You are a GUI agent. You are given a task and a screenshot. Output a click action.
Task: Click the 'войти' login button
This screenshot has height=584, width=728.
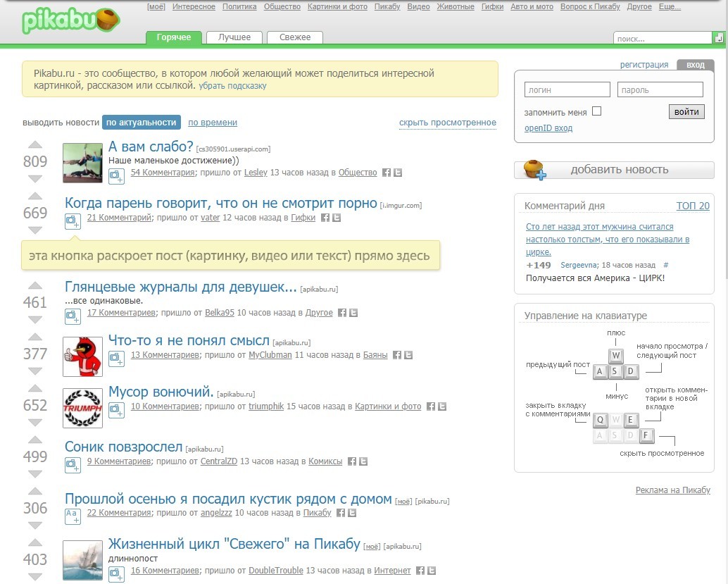point(686,111)
